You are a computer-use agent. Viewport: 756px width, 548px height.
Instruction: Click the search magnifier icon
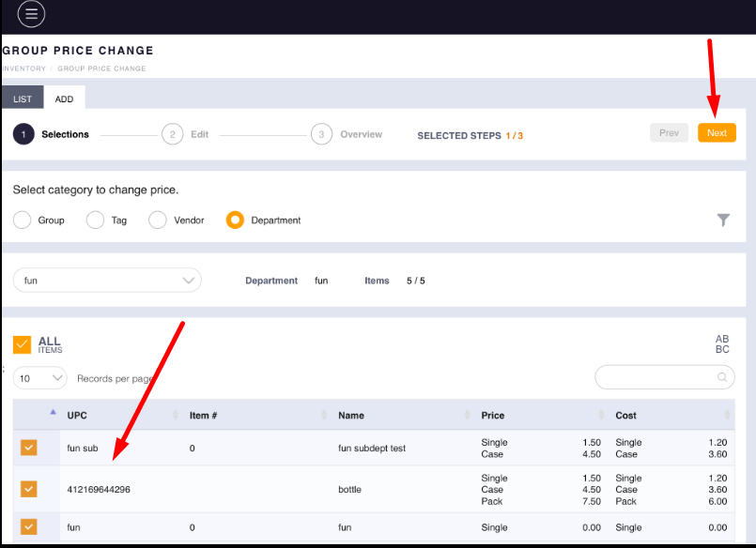coord(722,377)
